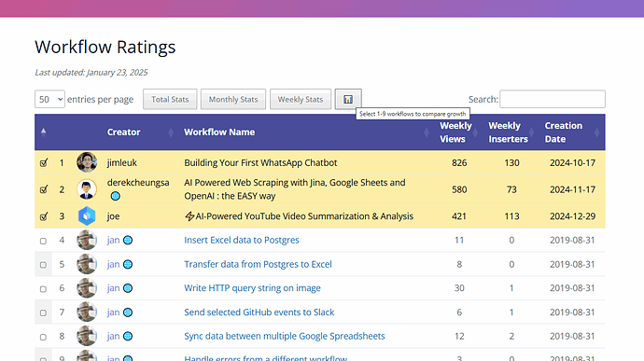Click the compare growth chart icon button
644x361 pixels.
[x=348, y=100]
